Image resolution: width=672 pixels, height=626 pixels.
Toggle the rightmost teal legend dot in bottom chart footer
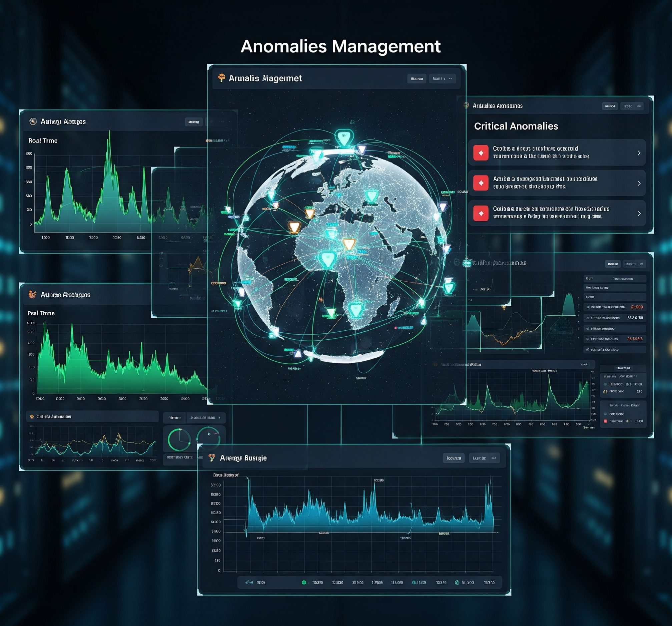457,582
